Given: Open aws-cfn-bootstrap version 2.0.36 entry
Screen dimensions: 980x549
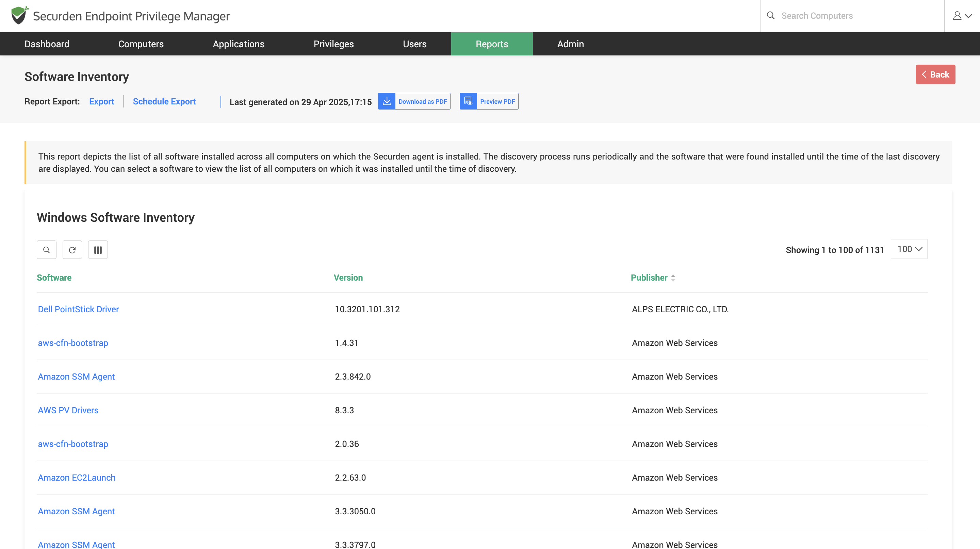Looking at the screenshot, I should 73,444.
